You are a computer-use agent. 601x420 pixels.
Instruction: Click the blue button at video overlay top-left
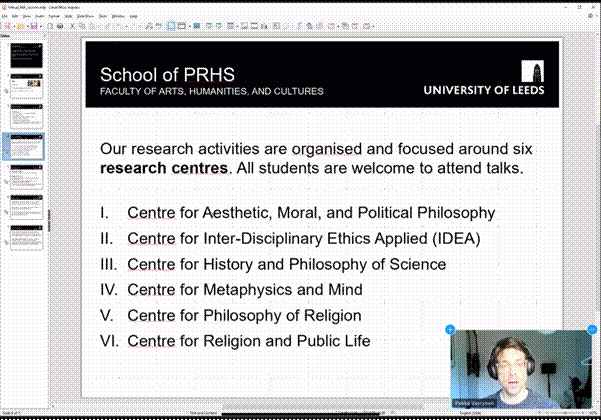click(450, 329)
